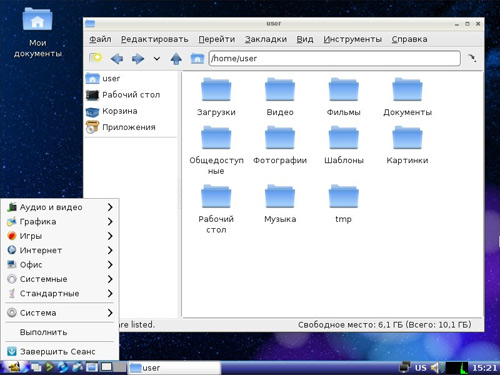Select the Фотографии folder
This screenshot has width=500, height=375.
[x=280, y=145]
